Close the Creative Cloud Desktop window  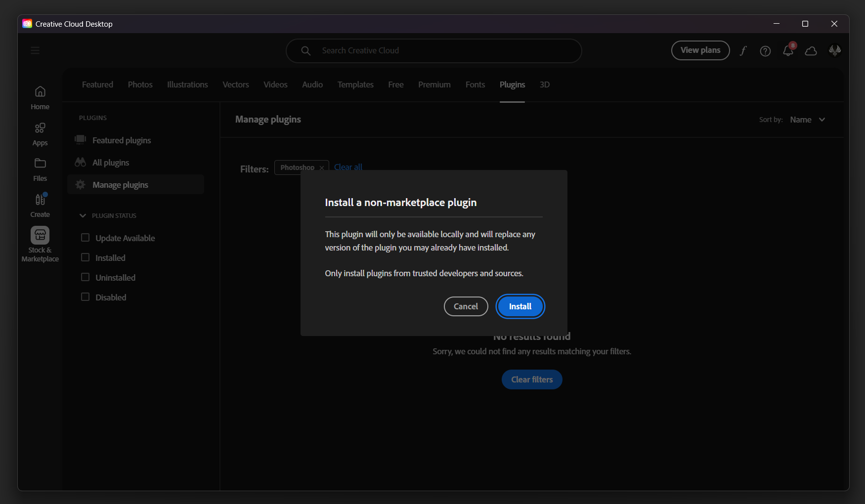(834, 24)
